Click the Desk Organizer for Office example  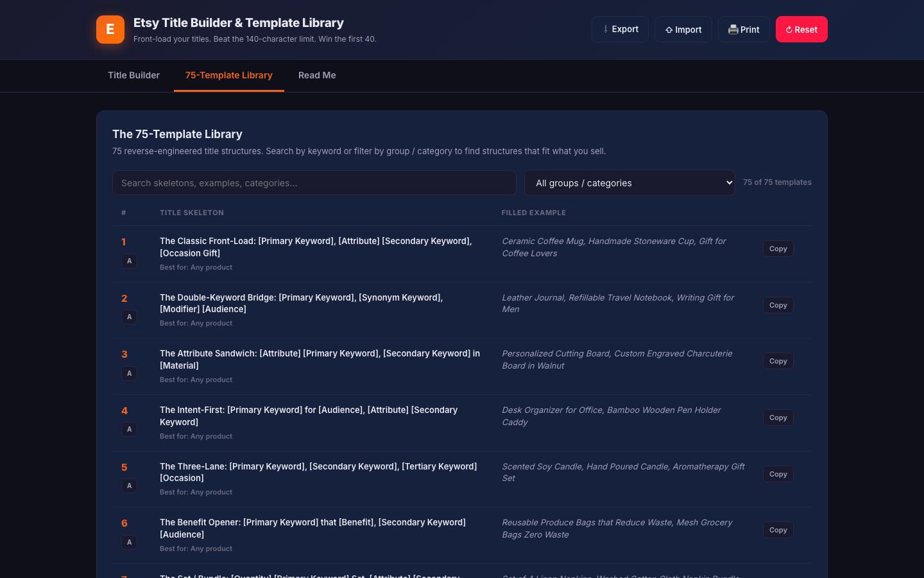[612, 416]
